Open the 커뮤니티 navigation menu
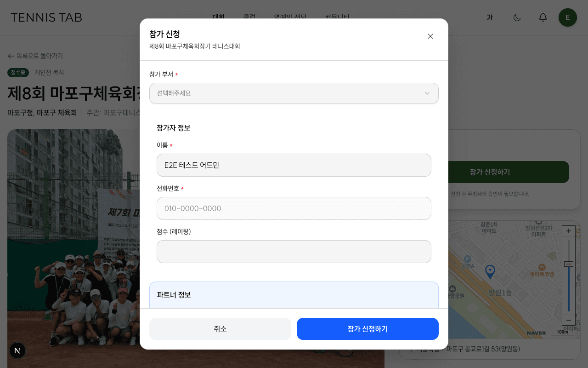This screenshot has width=588, height=368. (x=338, y=17)
